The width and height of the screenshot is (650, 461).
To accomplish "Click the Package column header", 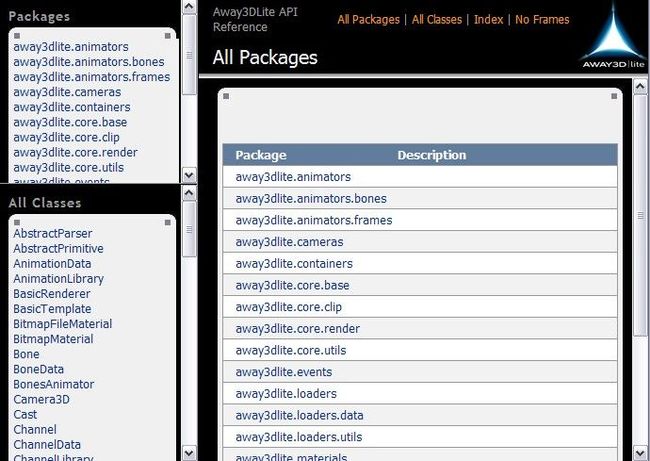I will coord(261,155).
